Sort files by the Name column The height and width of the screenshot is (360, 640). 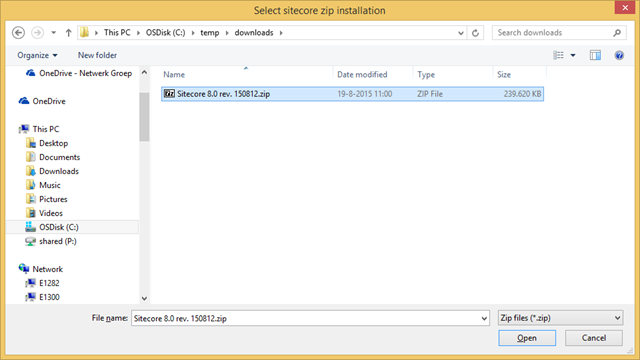point(174,75)
